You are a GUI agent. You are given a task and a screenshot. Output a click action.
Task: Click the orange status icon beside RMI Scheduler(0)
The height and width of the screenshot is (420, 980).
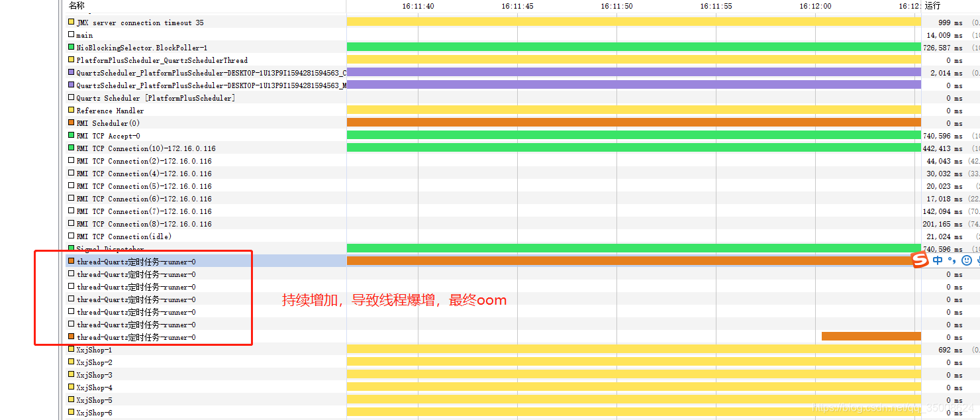72,123
